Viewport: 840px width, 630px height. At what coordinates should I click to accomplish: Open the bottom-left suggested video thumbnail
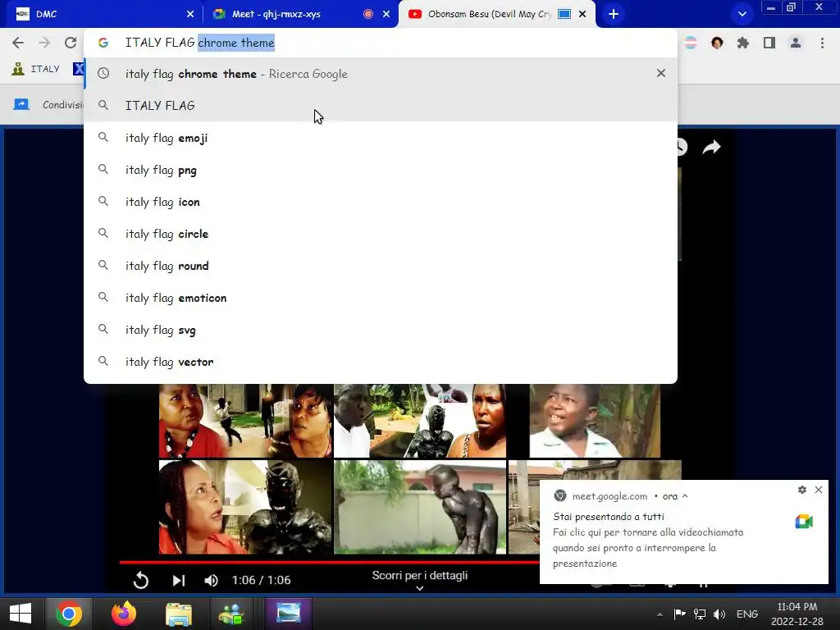click(245, 507)
